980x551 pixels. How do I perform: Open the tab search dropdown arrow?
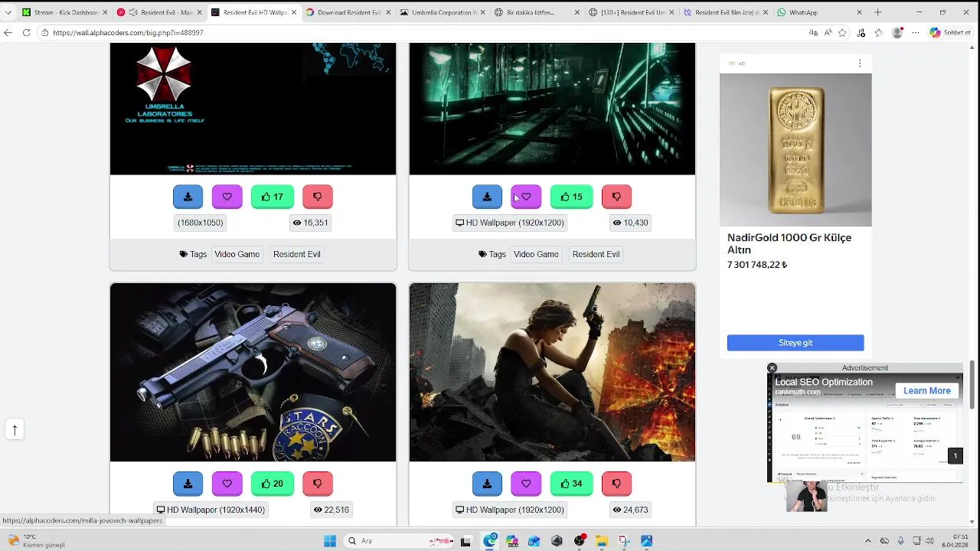(x=8, y=12)
